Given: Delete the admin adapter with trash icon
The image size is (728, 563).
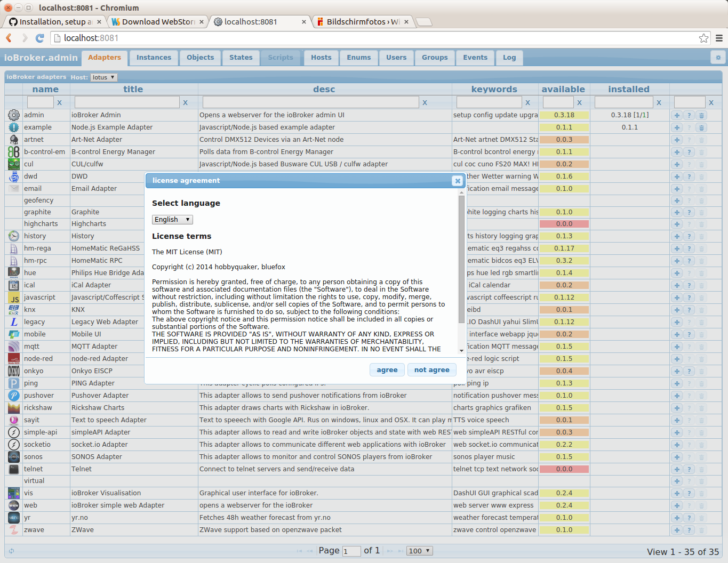Looking at the screenshot, I should click(x=701, y=115).
